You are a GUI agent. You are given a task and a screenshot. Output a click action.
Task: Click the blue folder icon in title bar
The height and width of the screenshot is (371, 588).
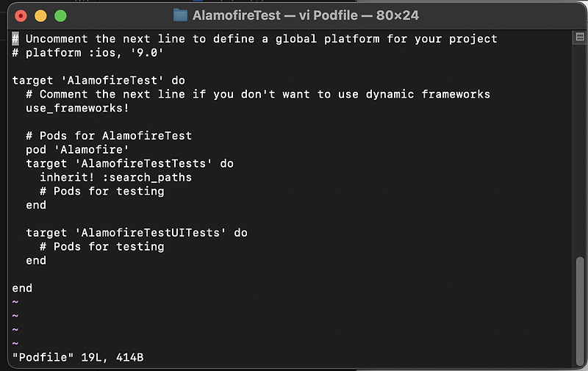coord(180,15)
